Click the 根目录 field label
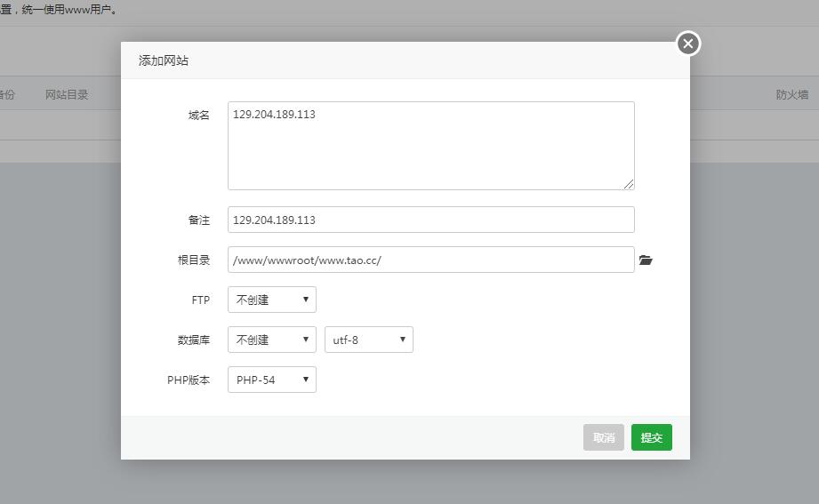Viewport: 819px width, 504px height. [x=193, y=260]
